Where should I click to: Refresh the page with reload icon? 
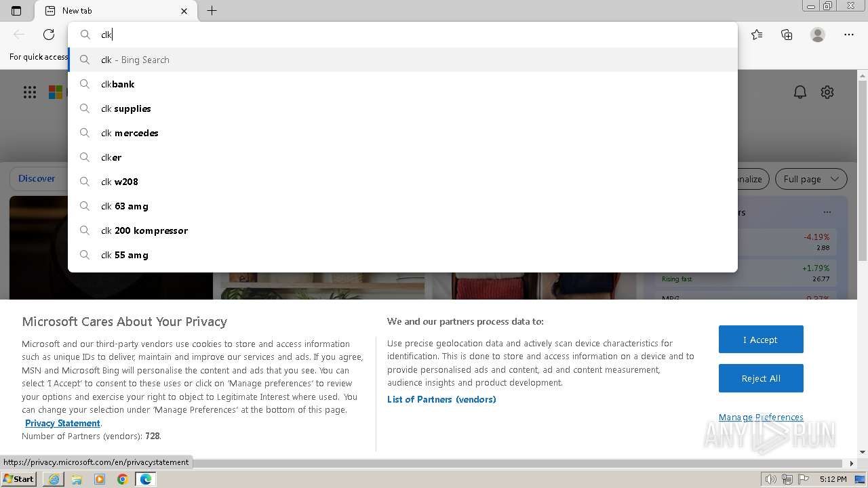coord(49,35)
